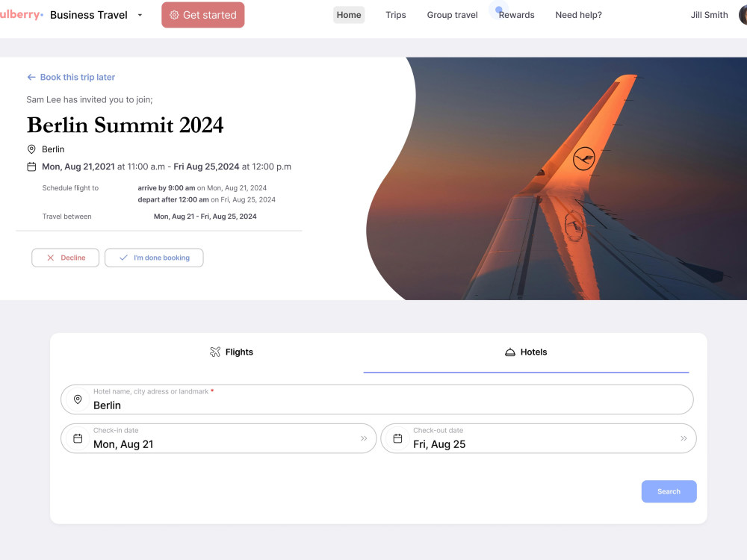747x560 pixels.
Task: Click the double chevron in Check-out date
Action: click(684, 438)
